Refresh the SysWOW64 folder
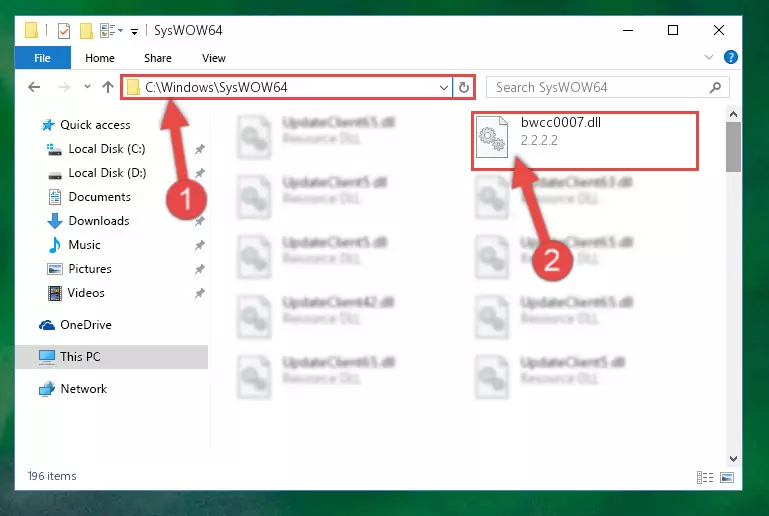The image size is (769, 516). tap(463, 88)
